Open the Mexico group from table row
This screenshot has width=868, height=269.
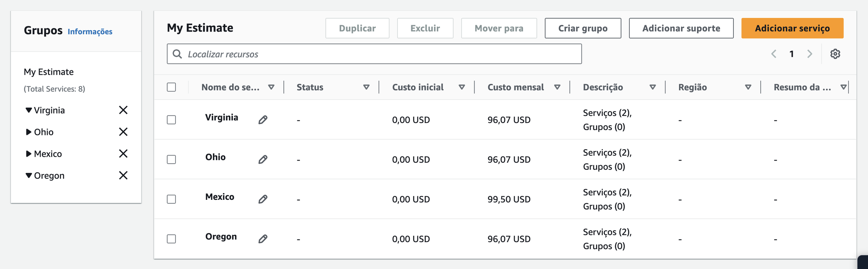click(220, 197)
